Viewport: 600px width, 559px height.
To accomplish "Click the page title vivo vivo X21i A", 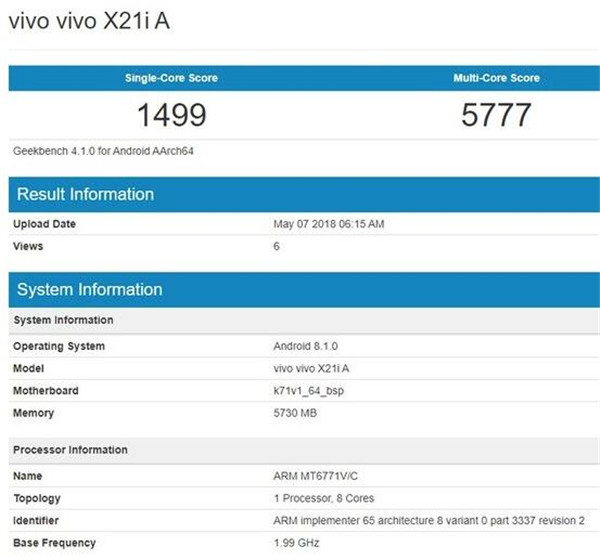I will click(89, 22).
